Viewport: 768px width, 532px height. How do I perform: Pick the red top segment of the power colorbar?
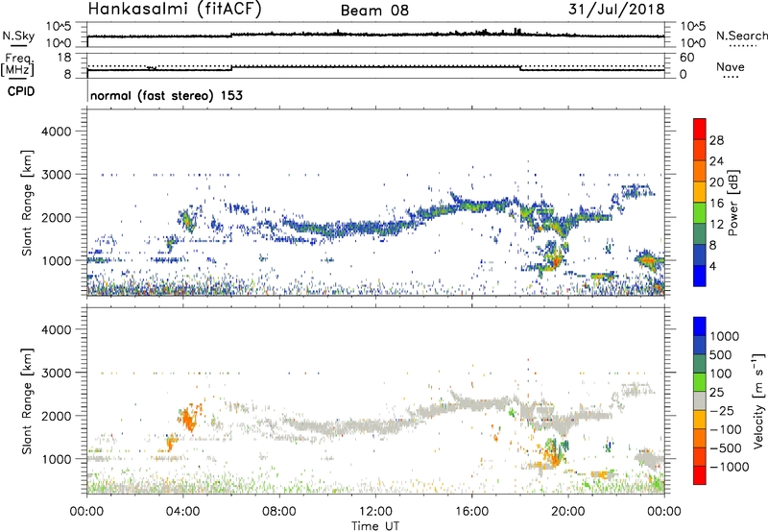click(700, 130)
